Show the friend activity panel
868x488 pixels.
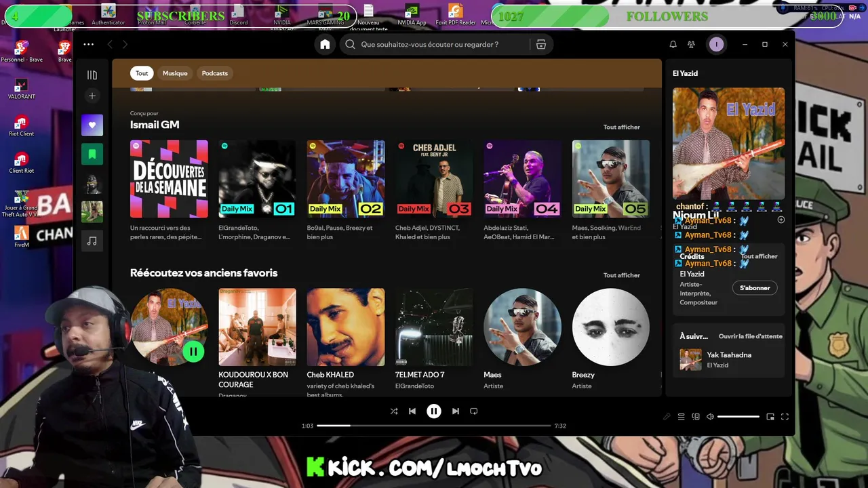point(691,44)
